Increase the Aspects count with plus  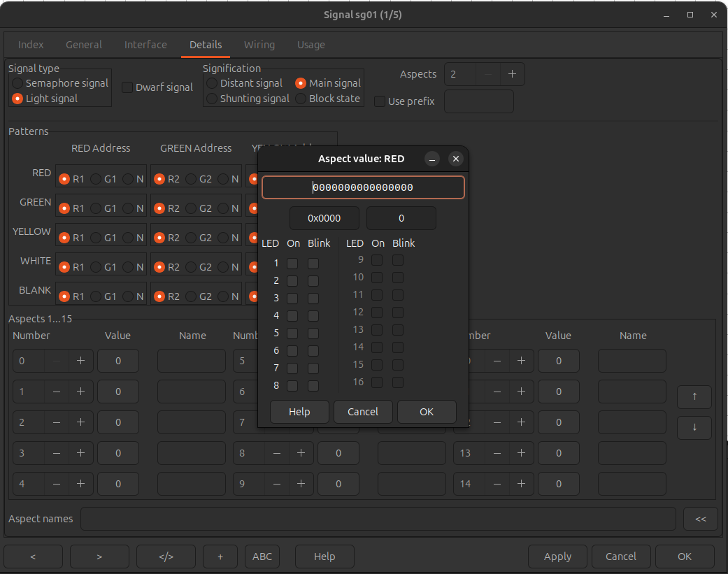pos(512,74)
